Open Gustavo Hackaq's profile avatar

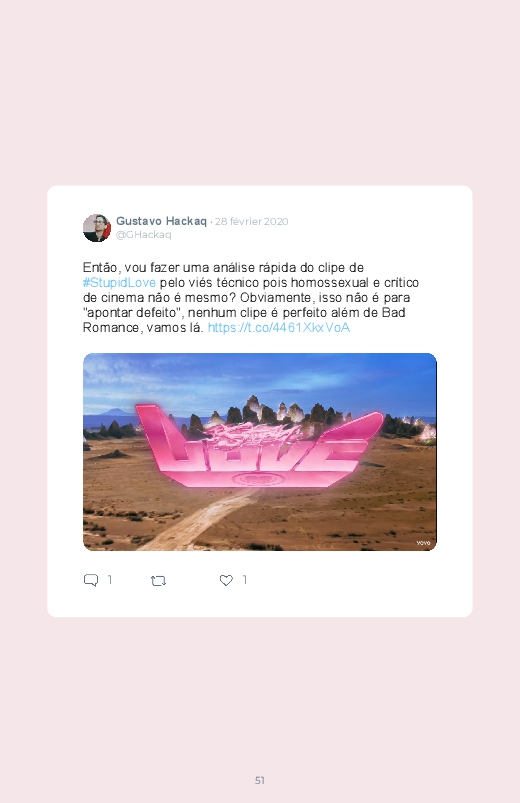coord(97,228)
